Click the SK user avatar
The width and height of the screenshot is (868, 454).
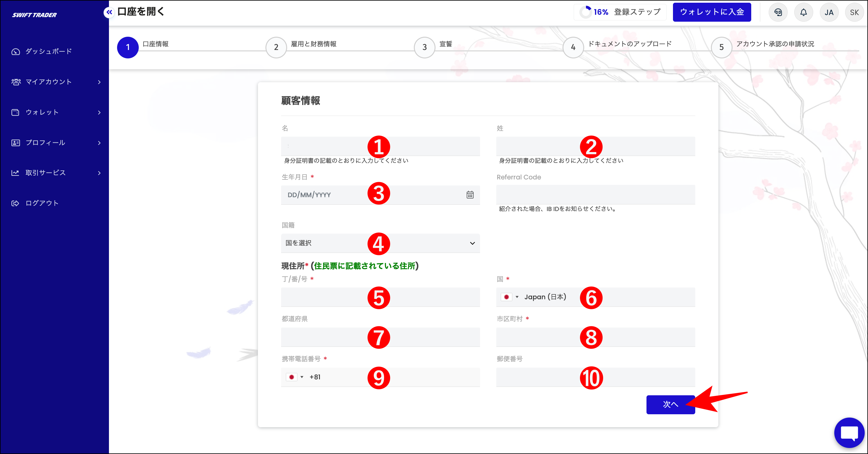[x=854, y=12]
